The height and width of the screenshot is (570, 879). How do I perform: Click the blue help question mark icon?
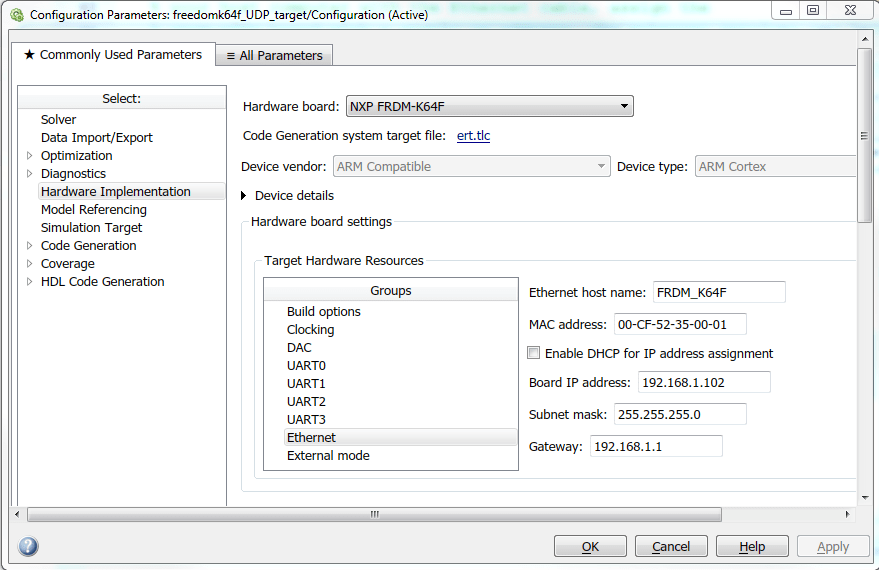(28, 546)
